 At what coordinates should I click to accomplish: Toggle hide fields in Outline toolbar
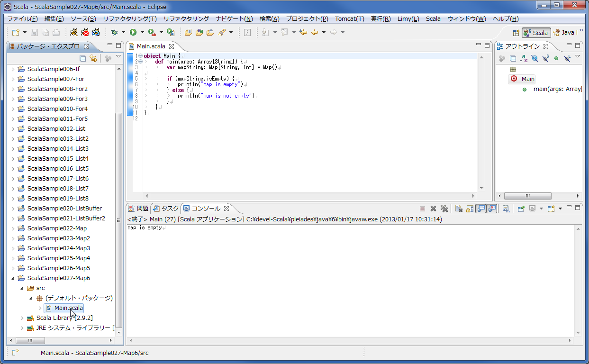(535, 58)
